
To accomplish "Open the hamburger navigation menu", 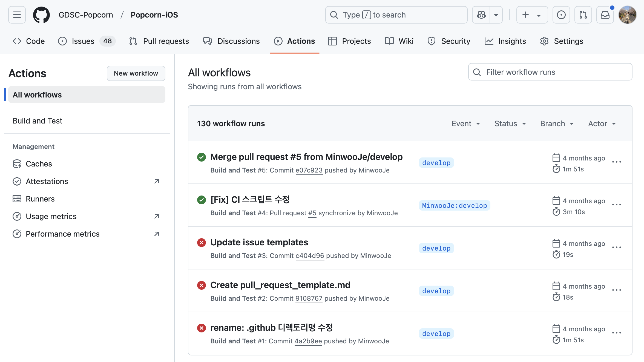I will tap(17, 15).
